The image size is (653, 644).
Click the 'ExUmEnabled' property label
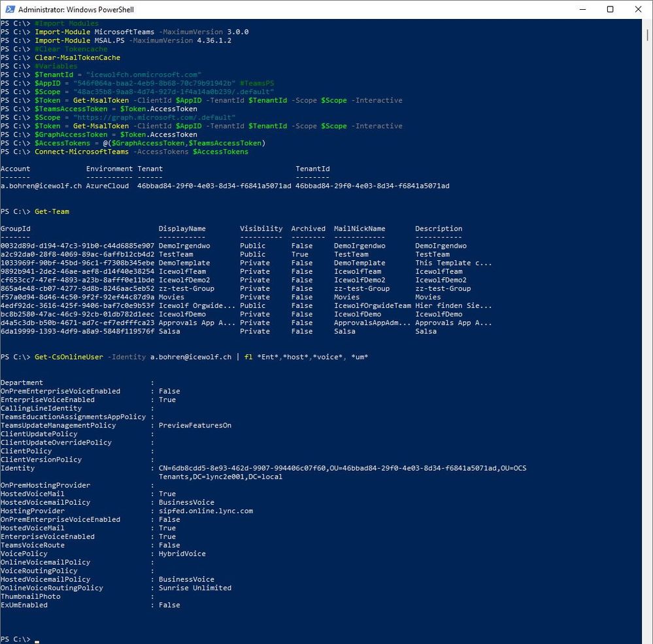click(24, 605)
